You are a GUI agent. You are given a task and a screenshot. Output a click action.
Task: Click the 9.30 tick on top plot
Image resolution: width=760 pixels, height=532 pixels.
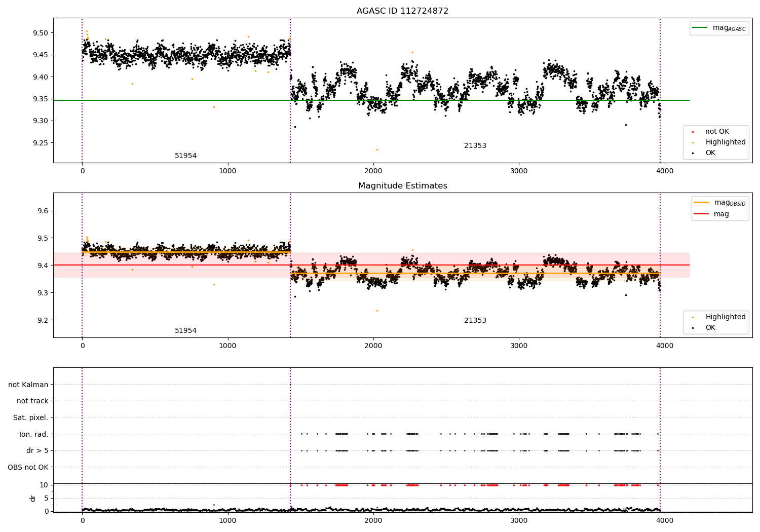coord(40,121)
